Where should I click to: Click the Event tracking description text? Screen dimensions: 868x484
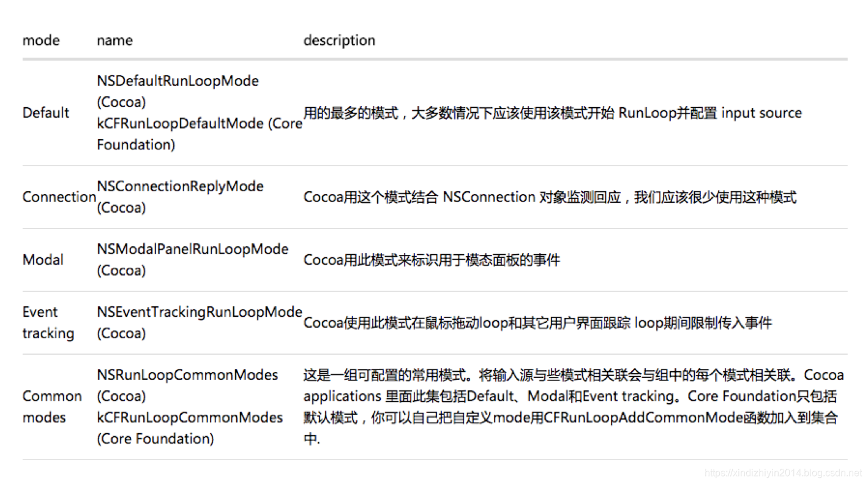pyautogui.click(x=537, y=323)
